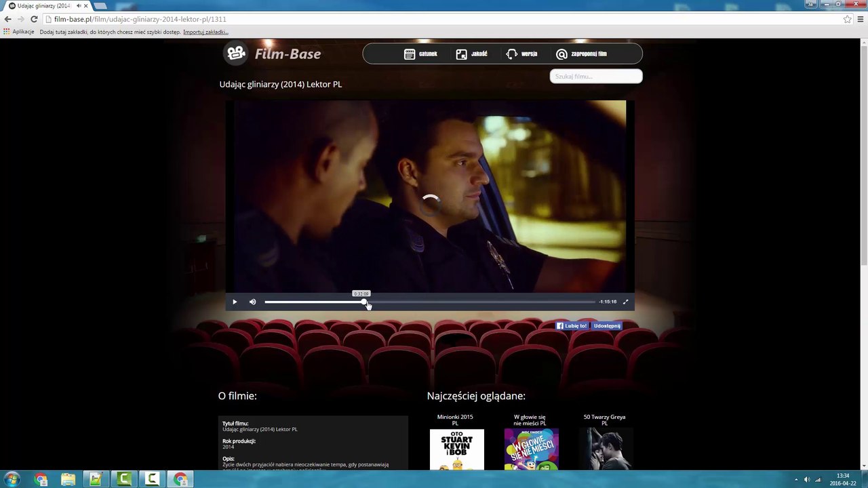Mute the video using the speaker icon
The height and width of the screenshot is (488, 868).
(252, 302)
